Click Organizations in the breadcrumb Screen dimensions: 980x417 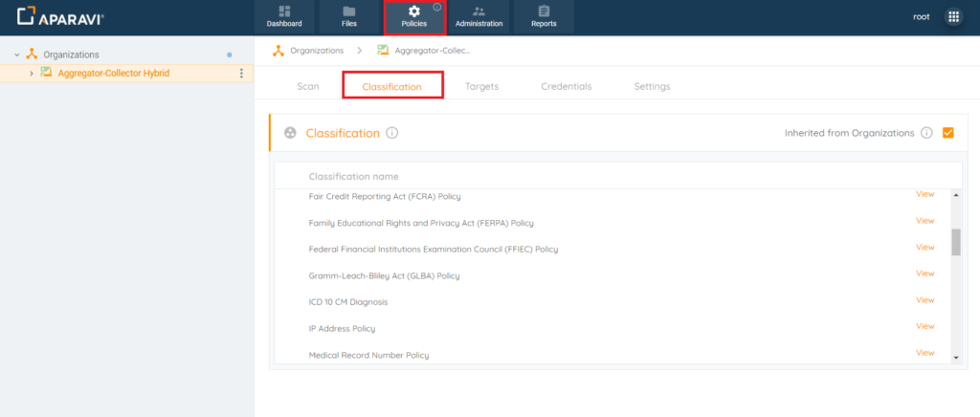[x=317, y=51]
